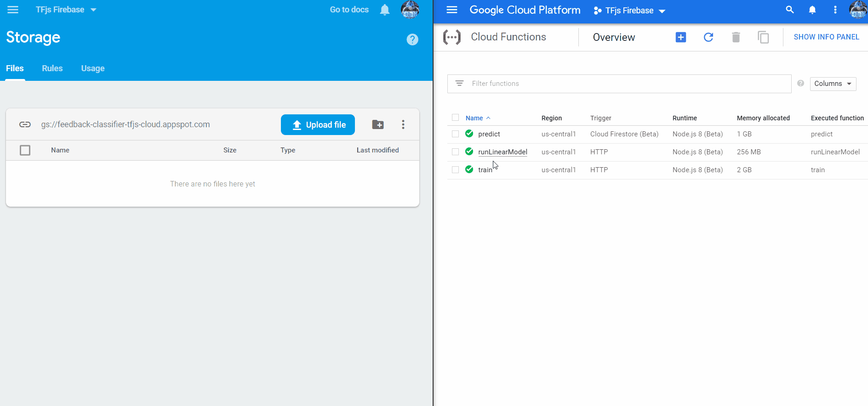868x406 pixels.
Task: Open the TFjs Firebase project selector in Cloud Platform
Action: 629,11
